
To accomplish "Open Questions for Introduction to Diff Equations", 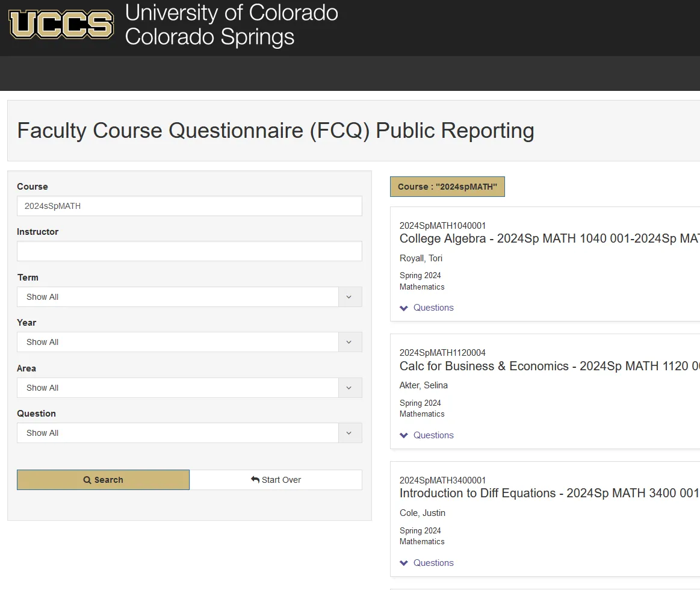I will coord(432,562).
